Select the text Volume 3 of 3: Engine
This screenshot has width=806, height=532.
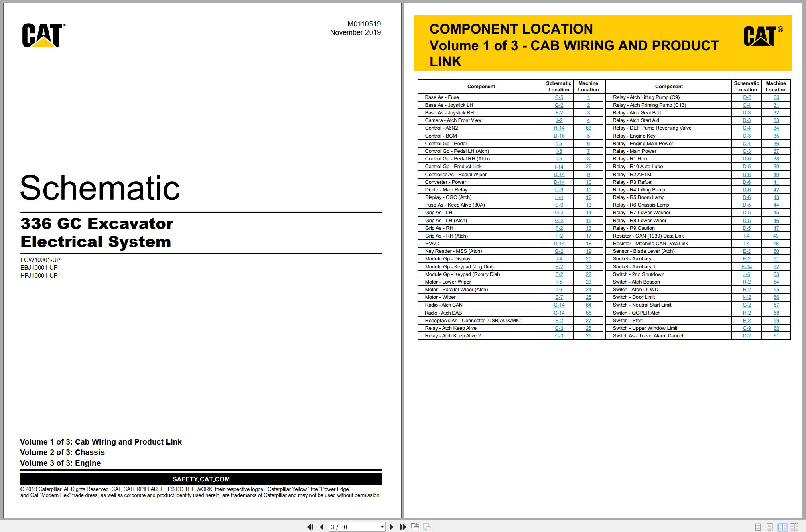tap(60, 463)
